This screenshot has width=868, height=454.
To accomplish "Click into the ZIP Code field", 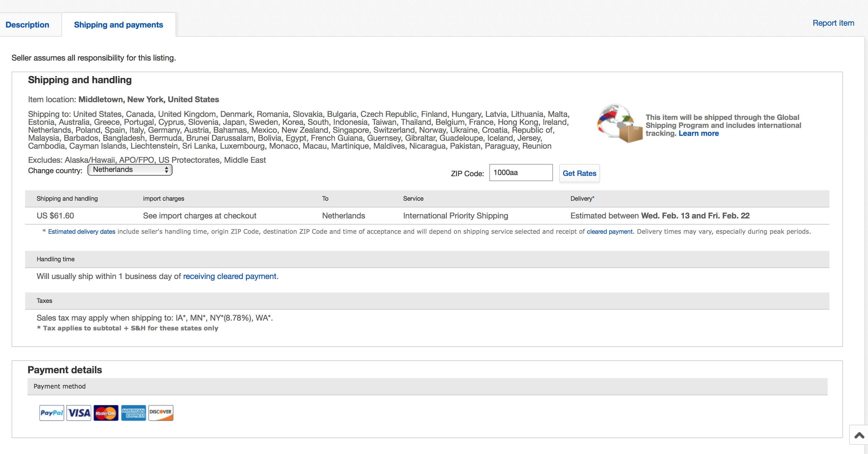I will click(521, 173).
